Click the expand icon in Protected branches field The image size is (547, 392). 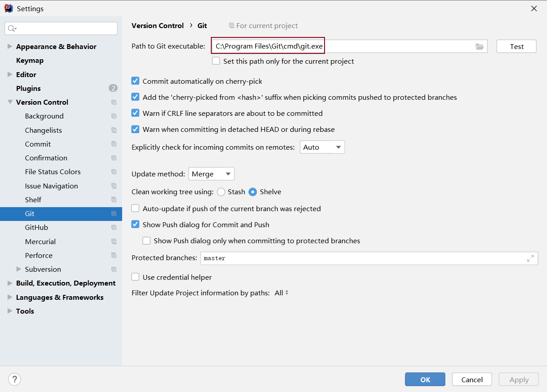[x=530, y=258]
